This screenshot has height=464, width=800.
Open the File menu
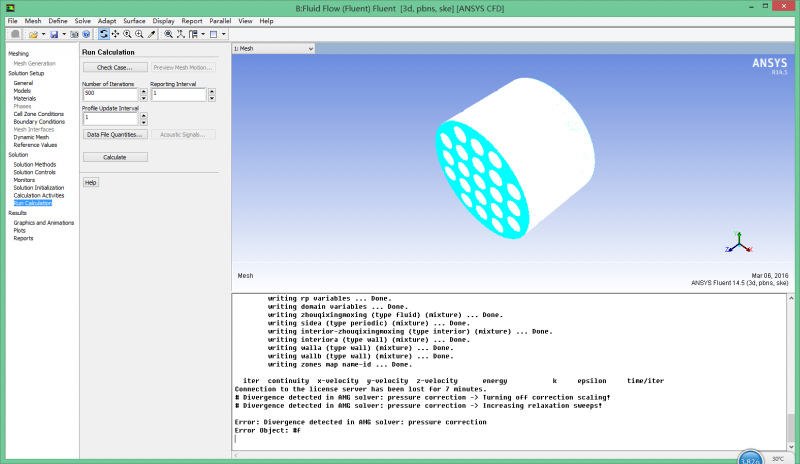[12, 21]
